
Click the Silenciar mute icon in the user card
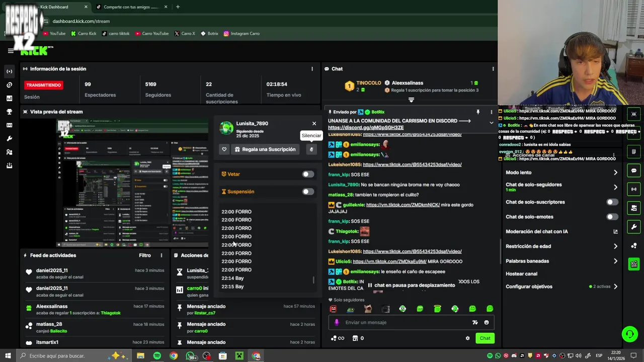(x=311, y=149)
